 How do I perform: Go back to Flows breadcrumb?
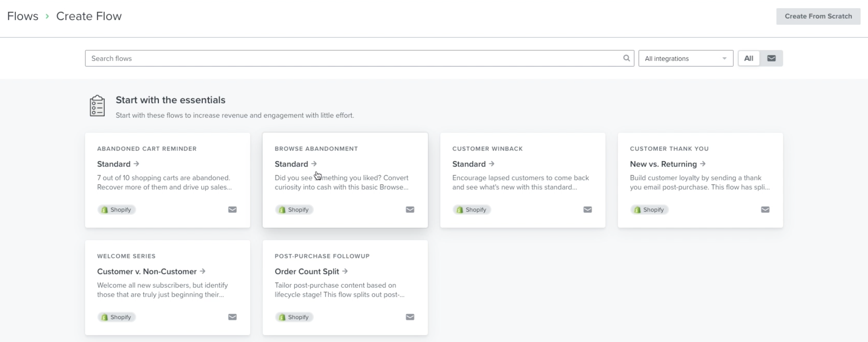click(23, 16)
